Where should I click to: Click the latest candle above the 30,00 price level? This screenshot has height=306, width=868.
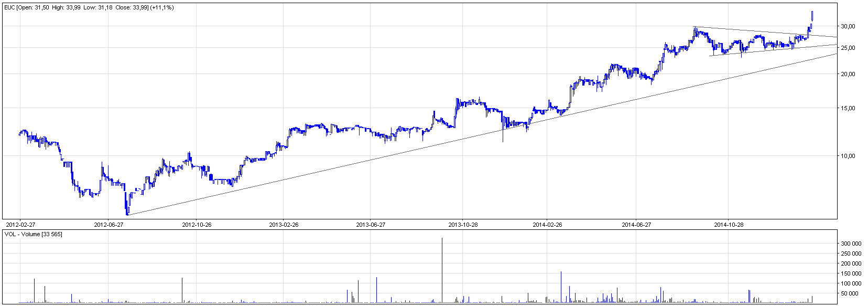click(x=812, y=16)
